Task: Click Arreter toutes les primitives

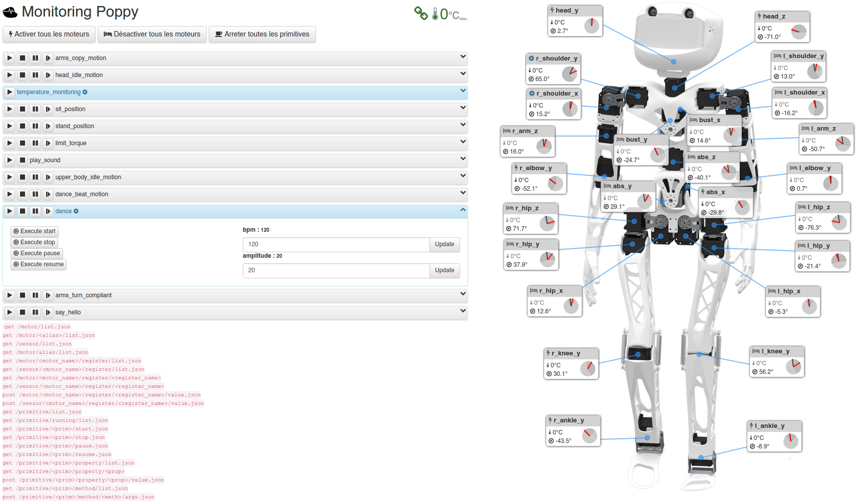Action: pyautogui.click(x=262, y=35)
